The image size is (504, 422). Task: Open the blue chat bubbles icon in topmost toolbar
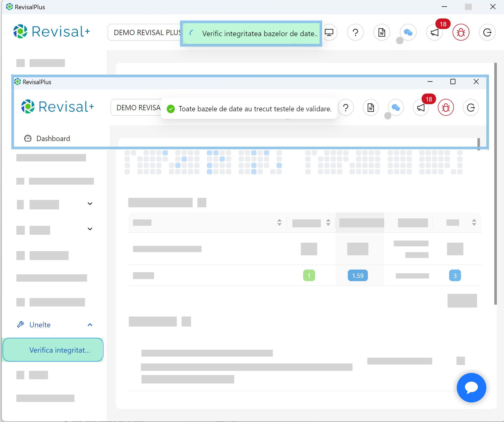[408, 32]
